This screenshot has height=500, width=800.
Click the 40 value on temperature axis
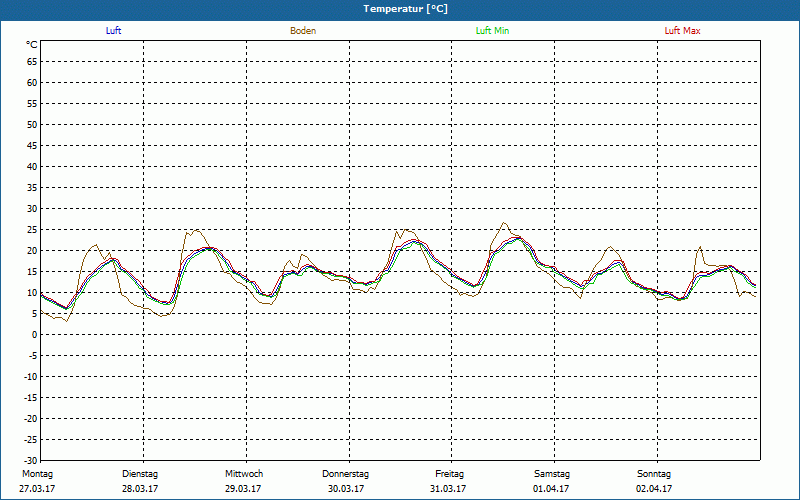pyautogui.click(x=32, y=167)
